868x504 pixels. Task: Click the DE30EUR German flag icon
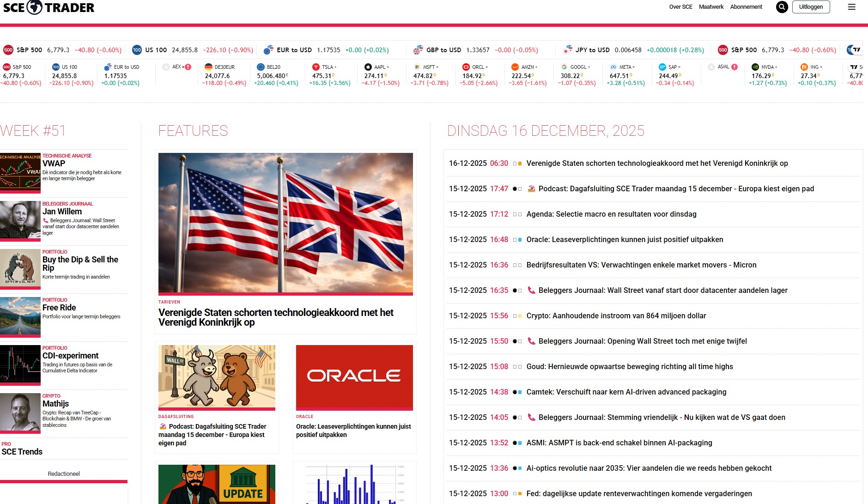pyautogui.click(x=208, y=67)
